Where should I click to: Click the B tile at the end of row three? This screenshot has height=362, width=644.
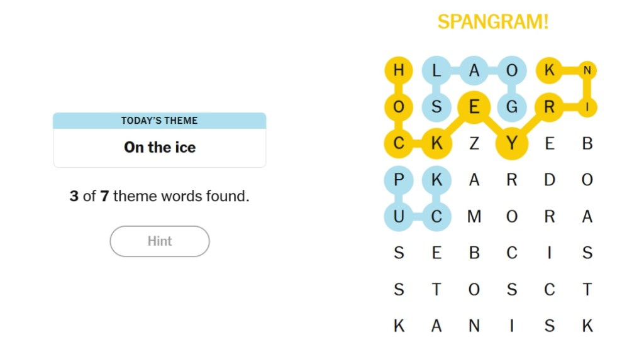click(x=587, y=143)
